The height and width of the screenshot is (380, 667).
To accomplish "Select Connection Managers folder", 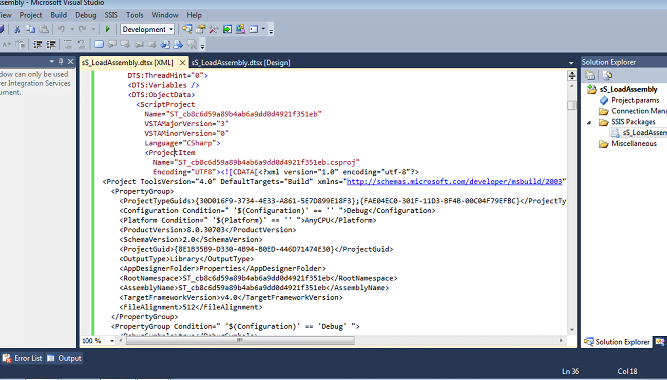I will point(638,111).
